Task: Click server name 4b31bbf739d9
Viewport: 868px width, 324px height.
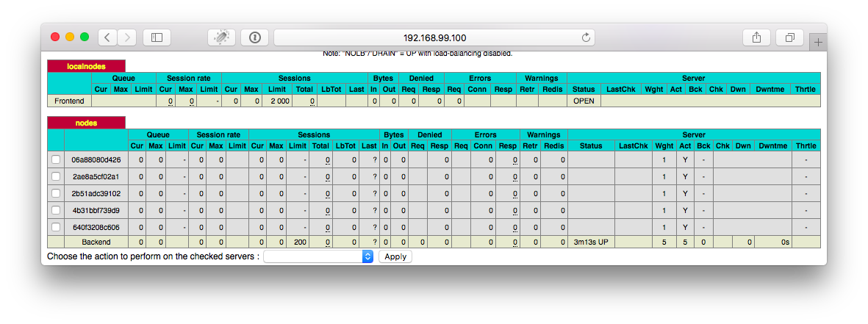Action: click(96, 210)
